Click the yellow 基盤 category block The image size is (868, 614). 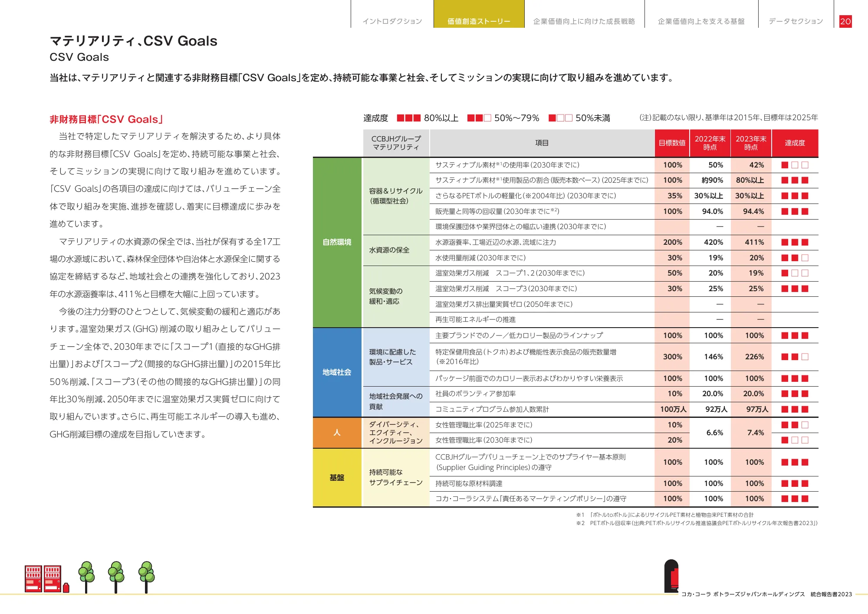click(337, 477)
